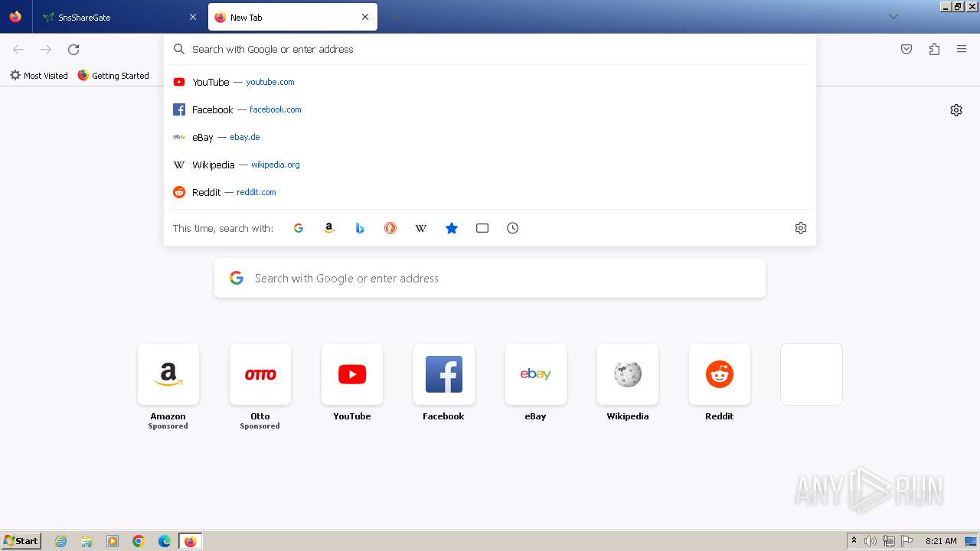
Task: Go forward one page
Action: (46, 49)
